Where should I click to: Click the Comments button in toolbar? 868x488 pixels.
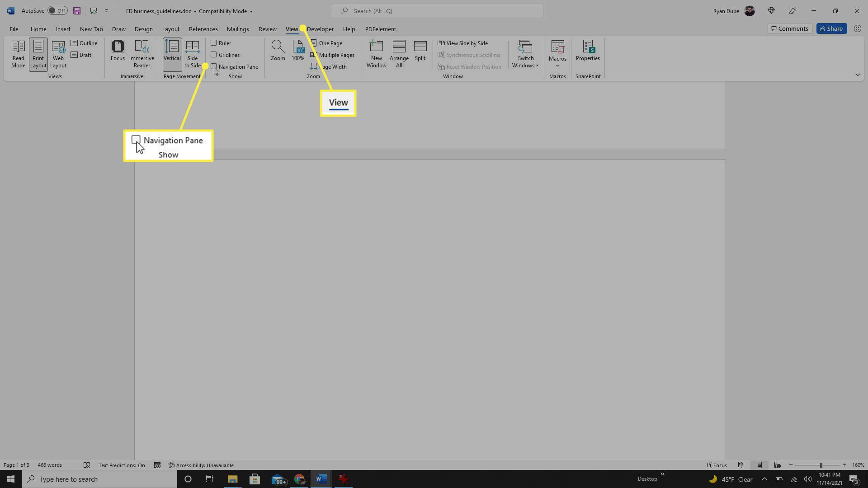789,28
